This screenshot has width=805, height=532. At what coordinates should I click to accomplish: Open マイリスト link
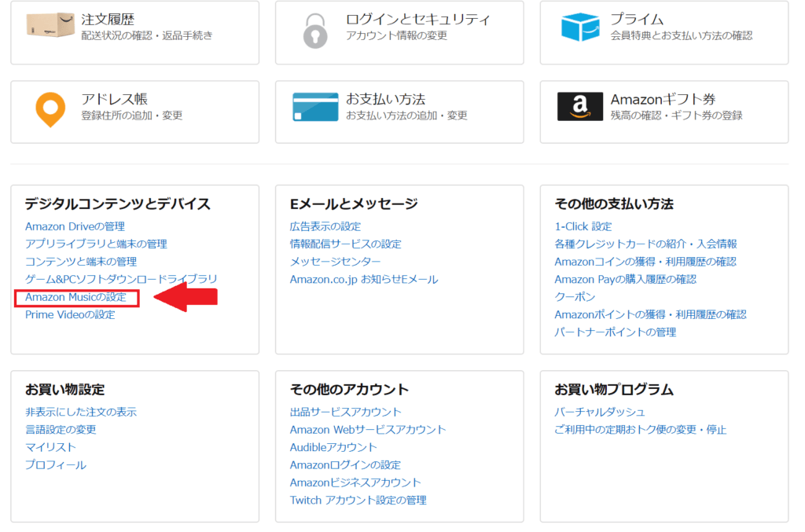(x=50, y=447)
